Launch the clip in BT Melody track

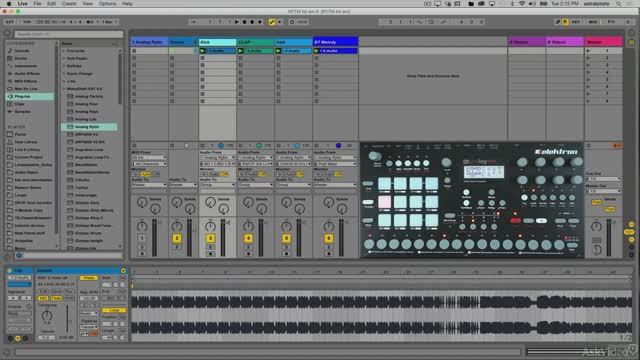(x=316, y=51)
